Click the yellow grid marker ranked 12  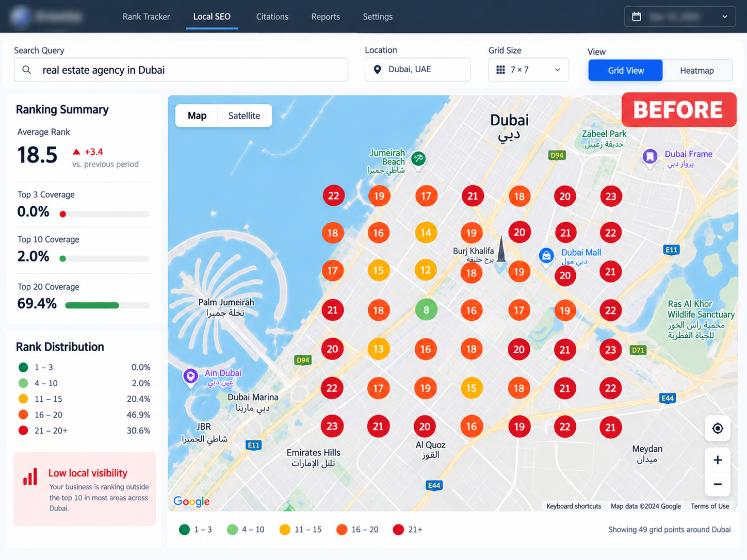point(426,270)
